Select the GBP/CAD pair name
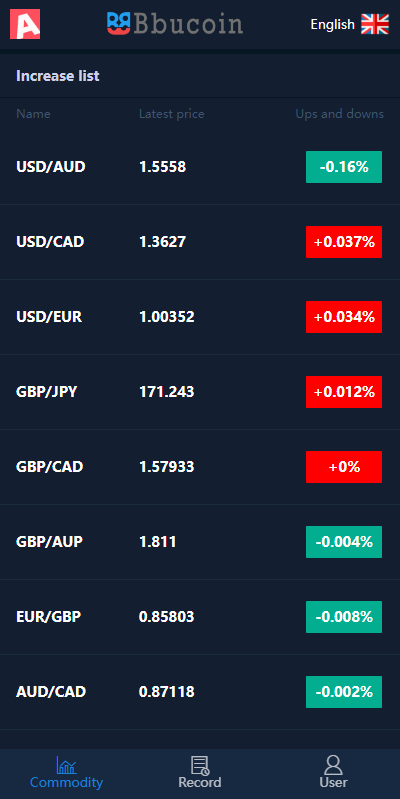Image resolution: width=400 pixels, height=799 pixels. click(49, 467)
